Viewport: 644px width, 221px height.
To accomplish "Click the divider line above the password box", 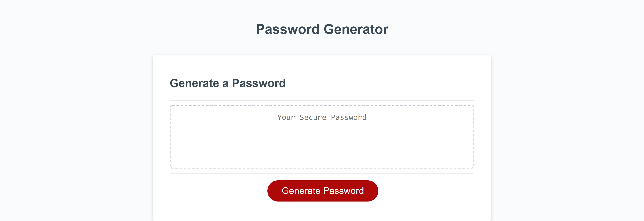I will point(322,100).
